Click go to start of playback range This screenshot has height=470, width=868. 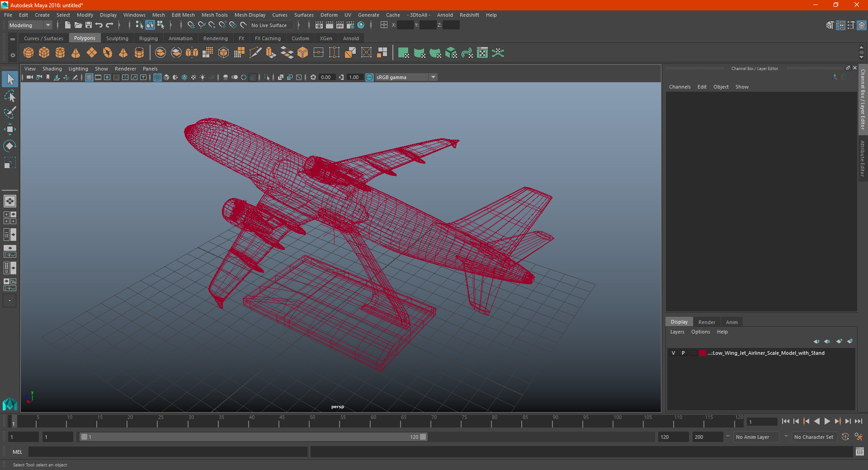tap(785, 421)
